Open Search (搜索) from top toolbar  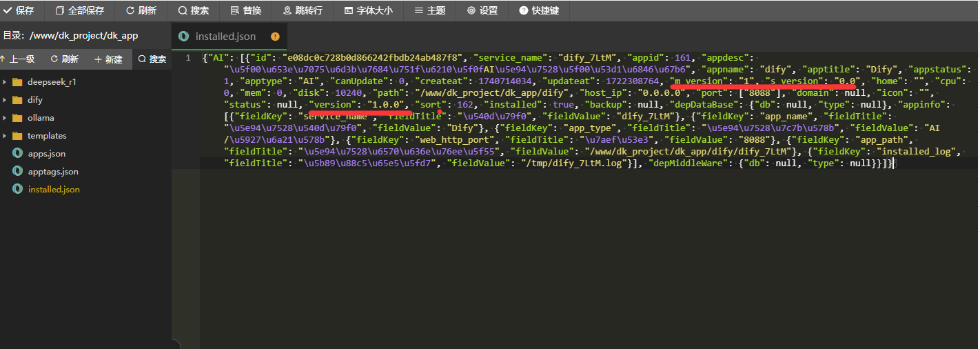(x=193, y=10)
